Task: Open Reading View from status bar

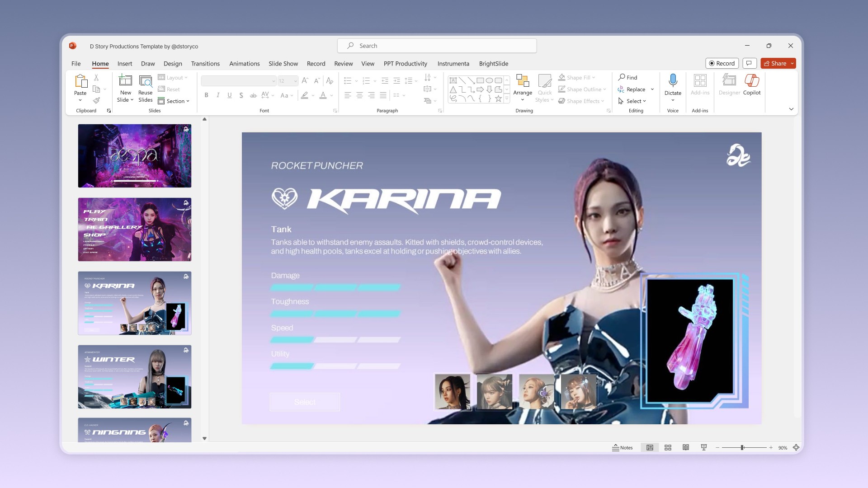Action: (x=686, y=447)
